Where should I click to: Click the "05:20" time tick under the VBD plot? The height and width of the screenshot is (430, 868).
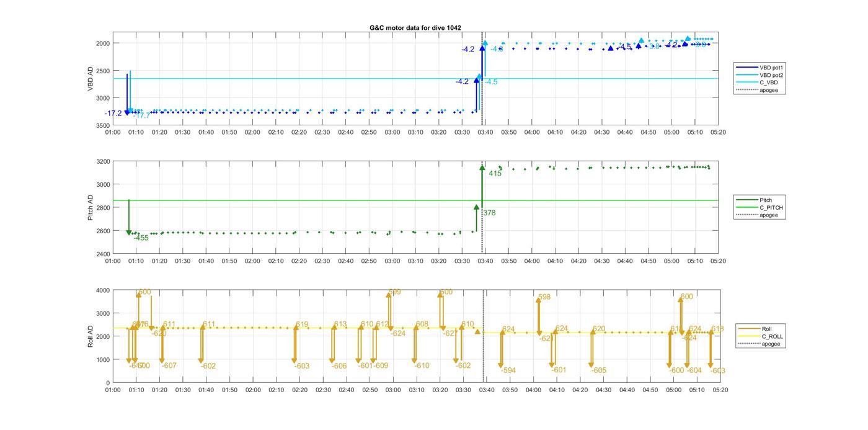pyautogui.click(x=719, y=132)
